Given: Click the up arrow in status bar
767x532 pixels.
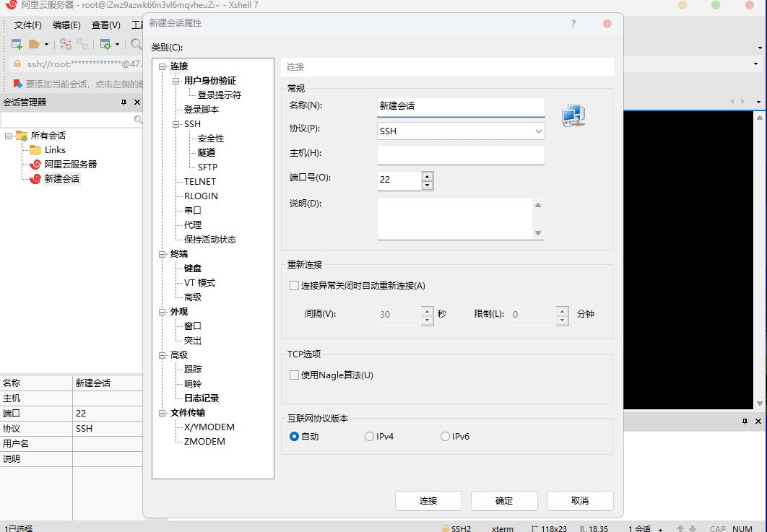Looking at the screenshot, I should click(680, 528).
